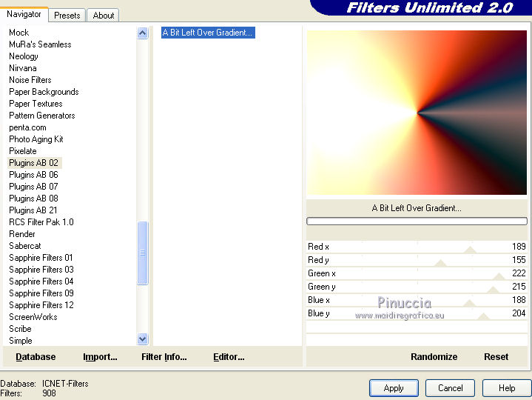The image size is (532, 400).
Task: Open the Help button
Action: point(507,388)
